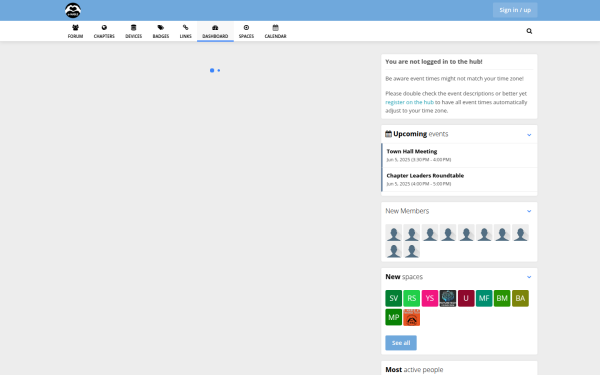Click the search magnifier icon
The image size is (600, 375).
(x=529, y=31)
